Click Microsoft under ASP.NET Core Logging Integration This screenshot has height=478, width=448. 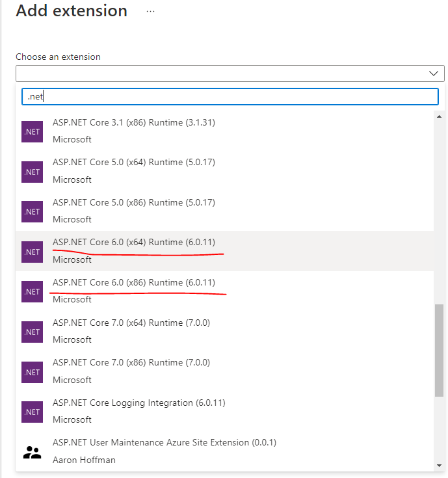(x=72, y=419)
